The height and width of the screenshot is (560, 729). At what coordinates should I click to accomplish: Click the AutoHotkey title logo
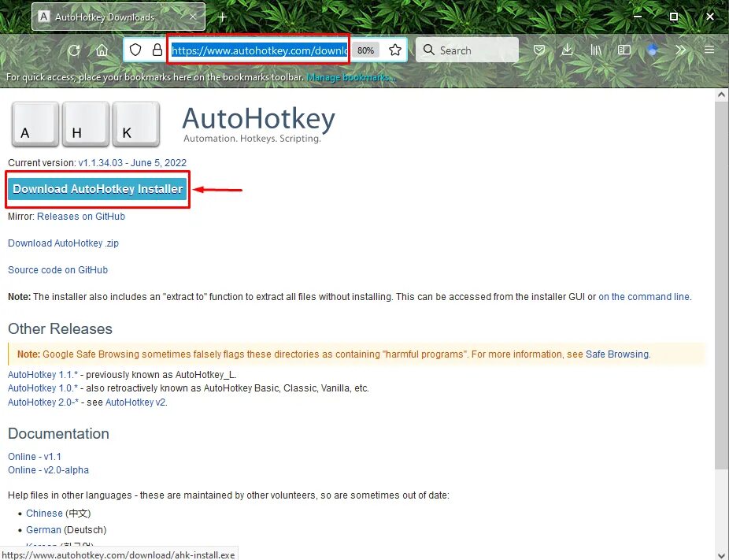coord(258,124)
